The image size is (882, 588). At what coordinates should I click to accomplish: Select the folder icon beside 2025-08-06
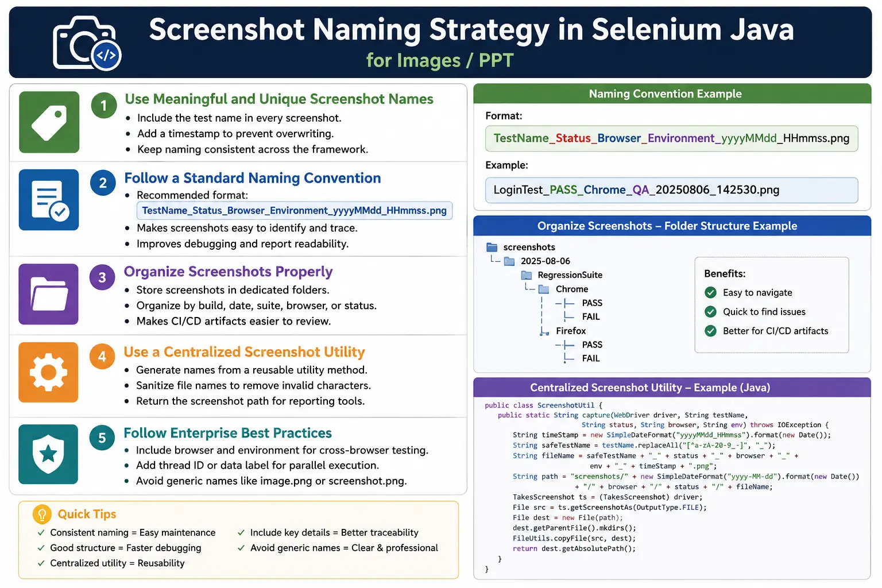[509, 261]
